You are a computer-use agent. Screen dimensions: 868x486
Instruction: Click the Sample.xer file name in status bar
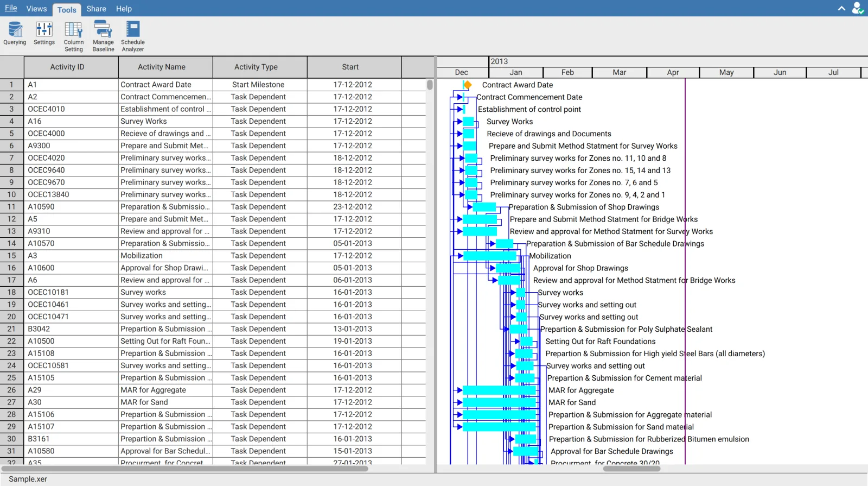coord(28,479)
